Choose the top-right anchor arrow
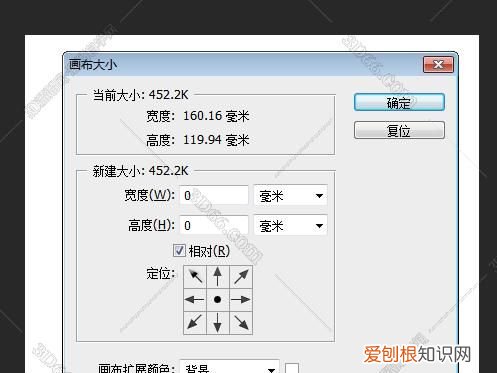 pos(241,276)
